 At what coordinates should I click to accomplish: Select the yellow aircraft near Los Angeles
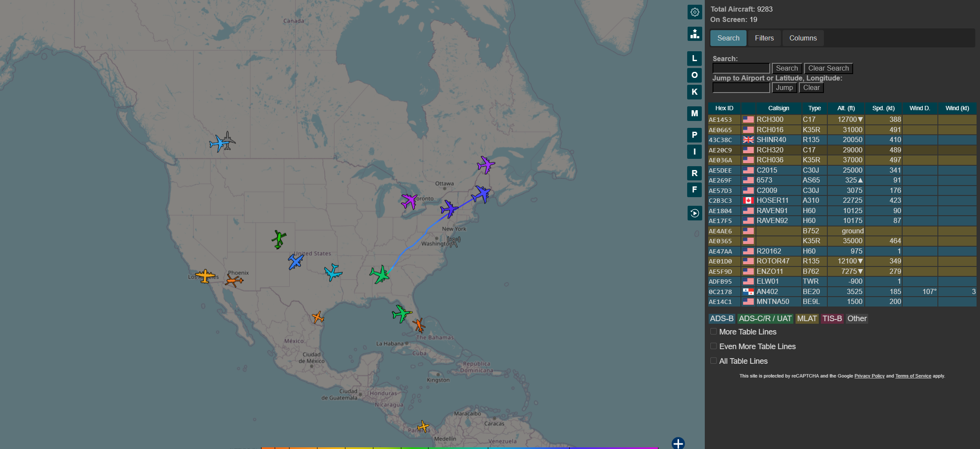coord(205,276)
